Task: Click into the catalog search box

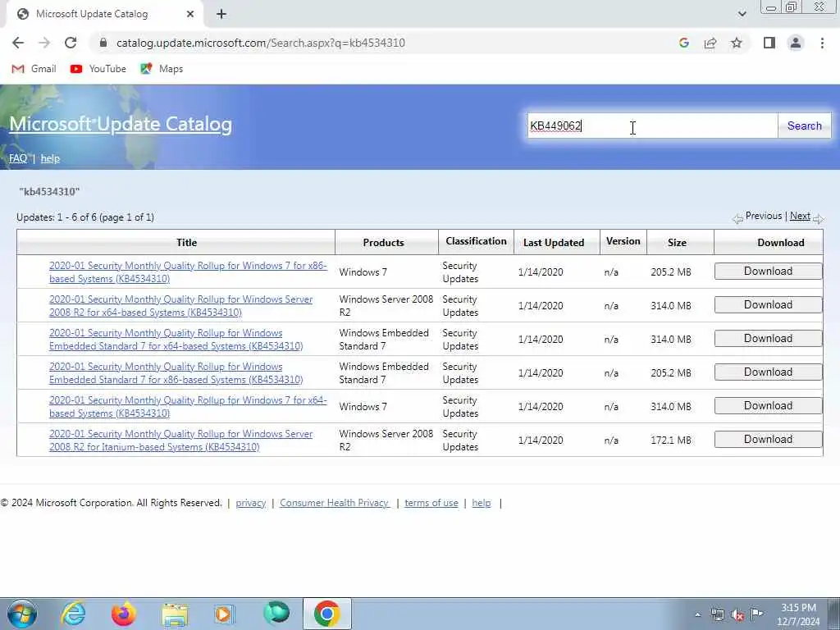Action: (x=652, y=126)
